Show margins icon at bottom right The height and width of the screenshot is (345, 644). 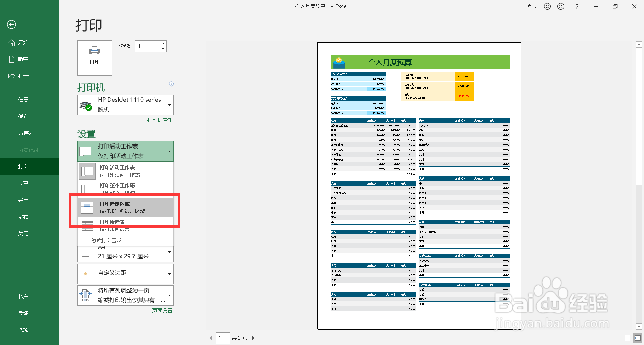click(x=628, y=338)
